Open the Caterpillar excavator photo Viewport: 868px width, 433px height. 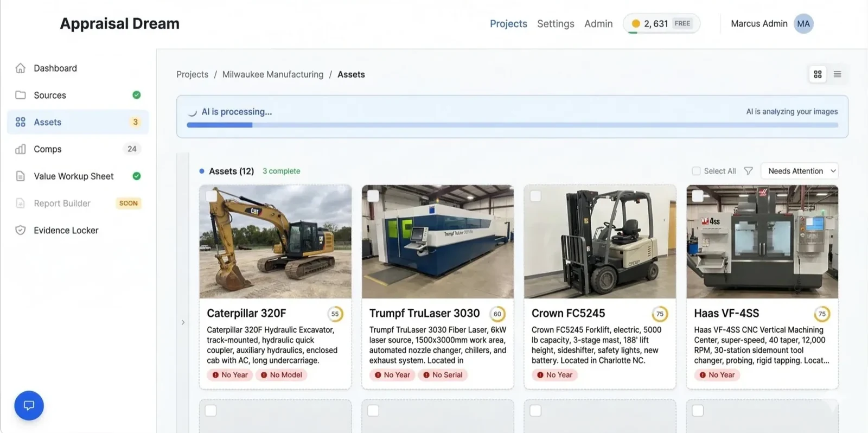275,241
